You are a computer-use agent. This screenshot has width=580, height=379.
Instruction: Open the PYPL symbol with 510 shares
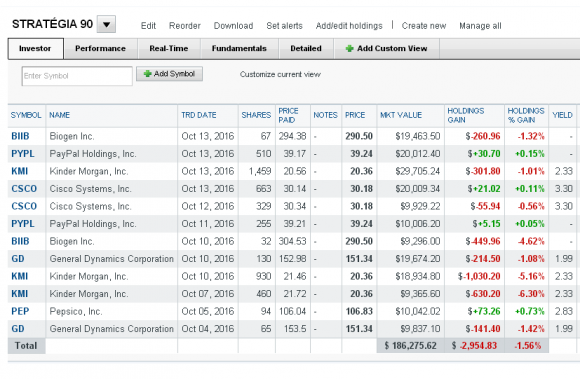[23, 153]
